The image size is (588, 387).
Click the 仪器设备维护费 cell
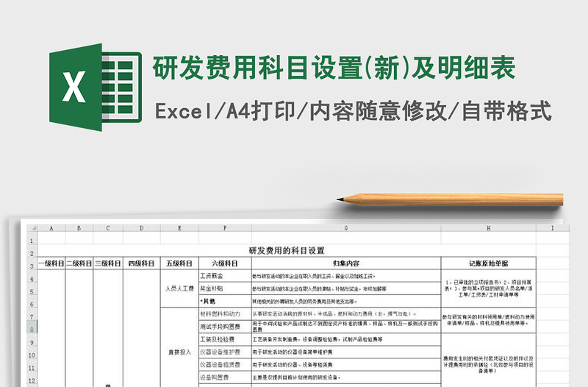tap(225, 352)
